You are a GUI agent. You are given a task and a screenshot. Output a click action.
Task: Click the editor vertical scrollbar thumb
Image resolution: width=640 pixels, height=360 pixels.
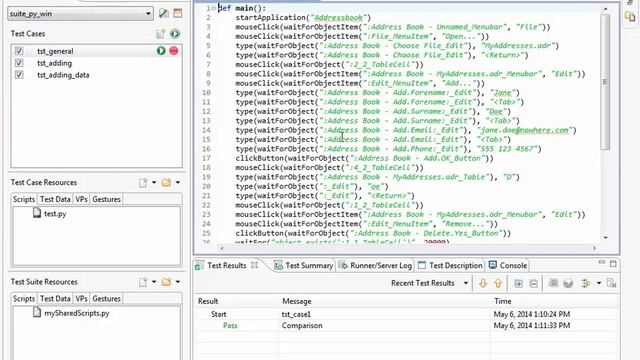pyautogui.click(x=605, y=82)
